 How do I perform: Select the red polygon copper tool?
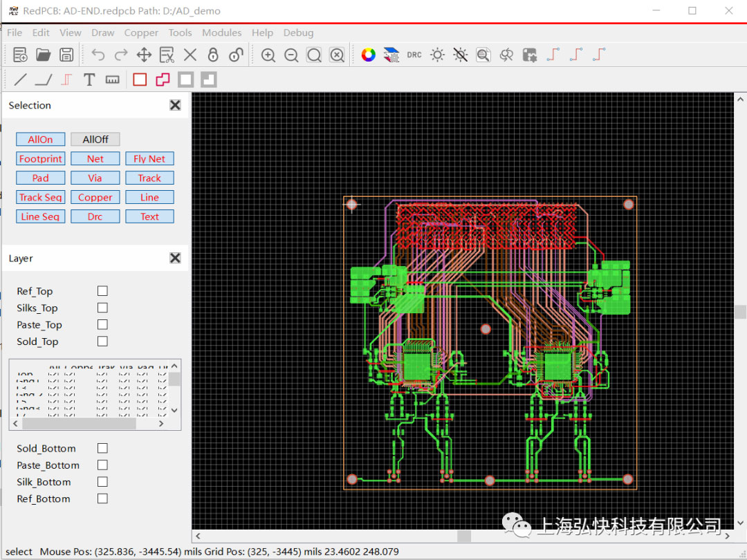click(x=163, y=80)
